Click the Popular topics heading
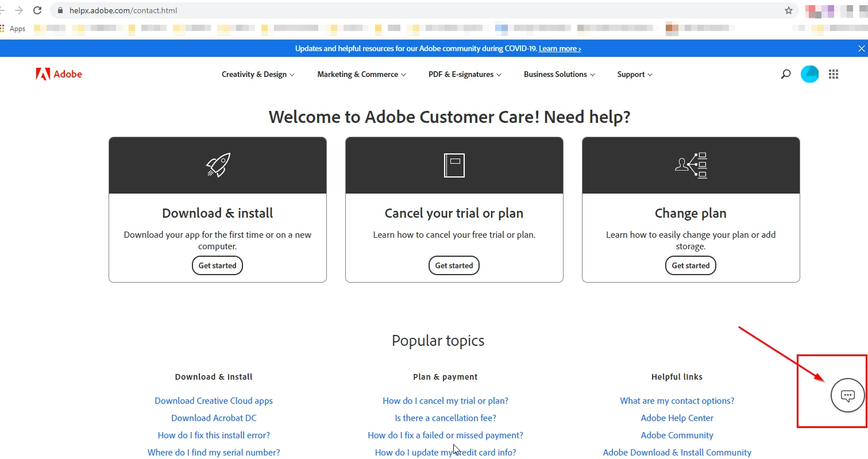Viewport: 868px width, 459px height. (x=438, y=341)
